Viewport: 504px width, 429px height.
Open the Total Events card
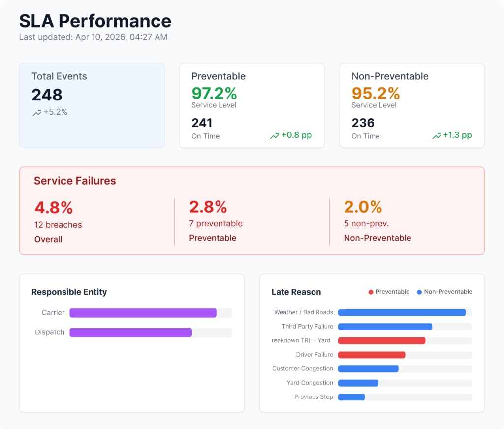[x=92, y=105]
